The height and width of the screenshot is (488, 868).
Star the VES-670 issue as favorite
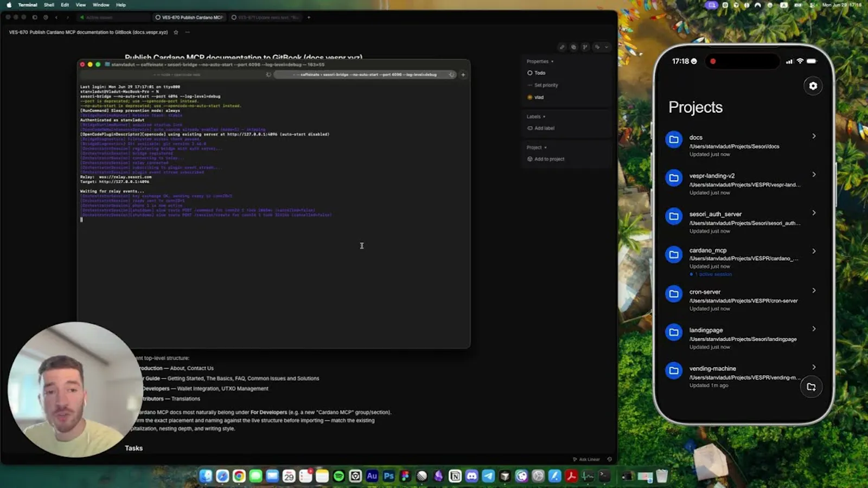pos(176,33)
